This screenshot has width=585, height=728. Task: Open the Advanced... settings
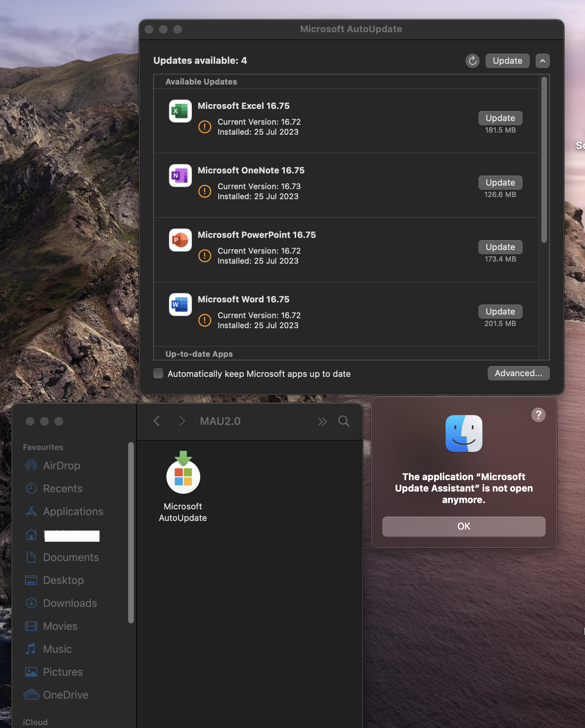click(x=518, y=373)
